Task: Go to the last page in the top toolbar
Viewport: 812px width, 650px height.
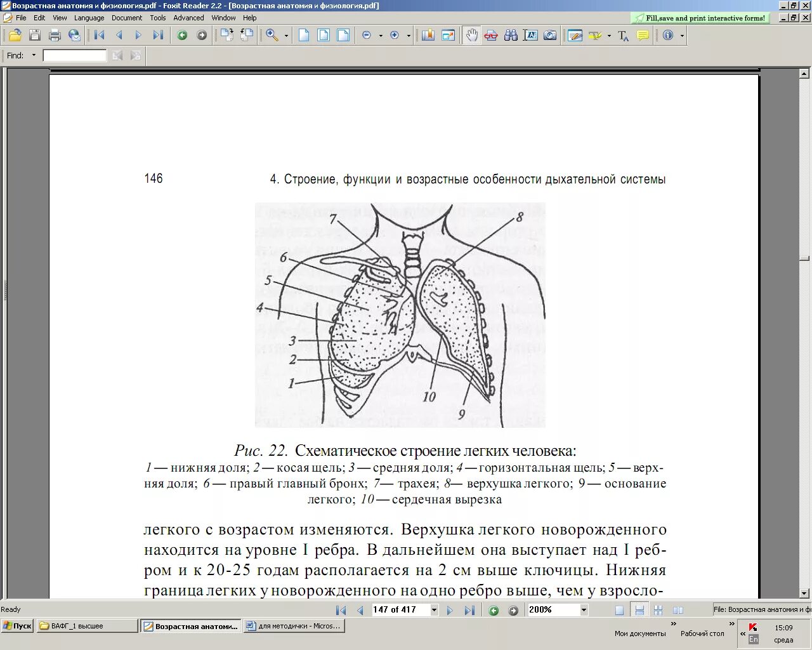Action: click(x=158, y=36)
